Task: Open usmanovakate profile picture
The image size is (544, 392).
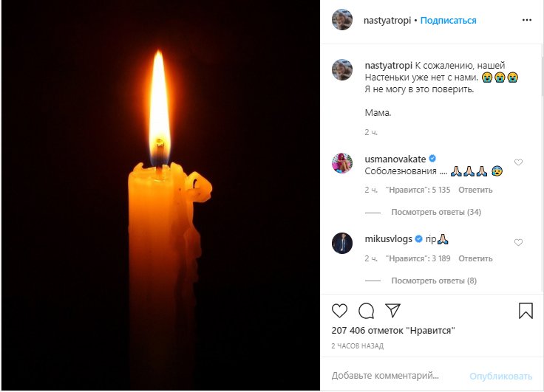Action: click(x=342, y=163)
